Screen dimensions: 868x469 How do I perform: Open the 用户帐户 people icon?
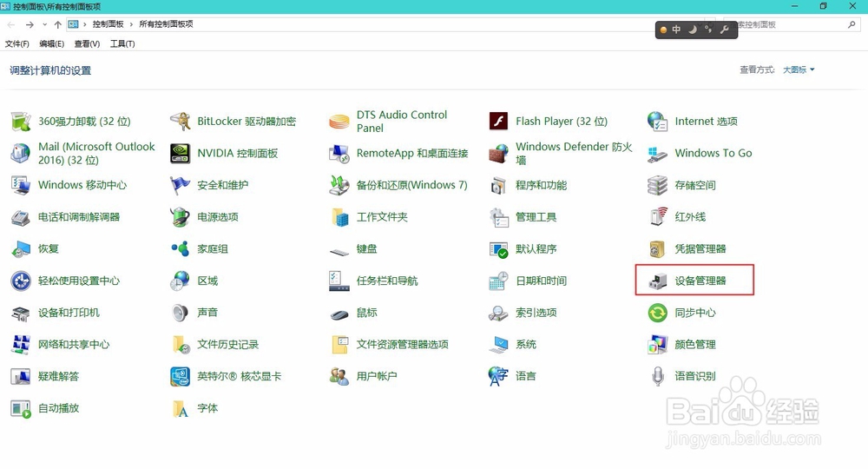(339, 377)
